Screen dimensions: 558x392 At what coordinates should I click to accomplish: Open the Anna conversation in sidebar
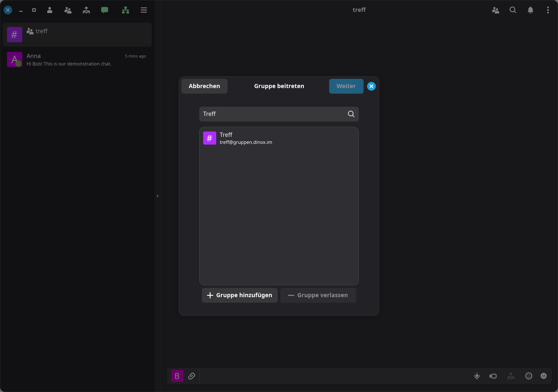[77, 60]
